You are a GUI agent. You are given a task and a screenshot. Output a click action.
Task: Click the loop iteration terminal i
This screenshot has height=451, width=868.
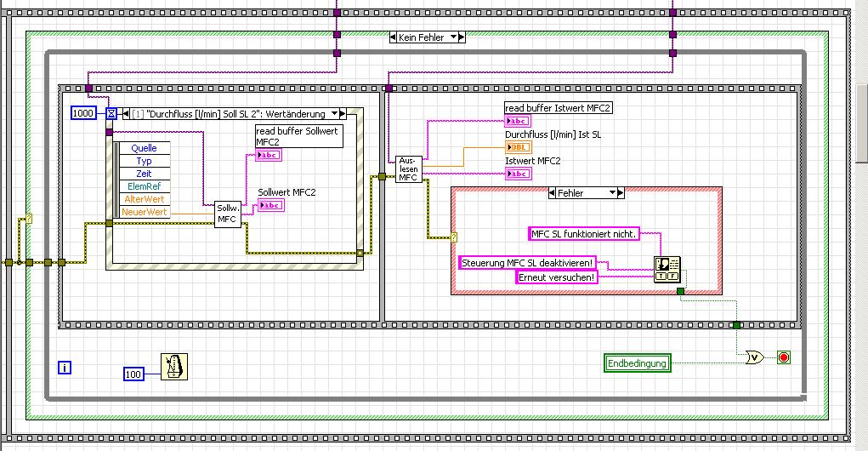[65, 368]
